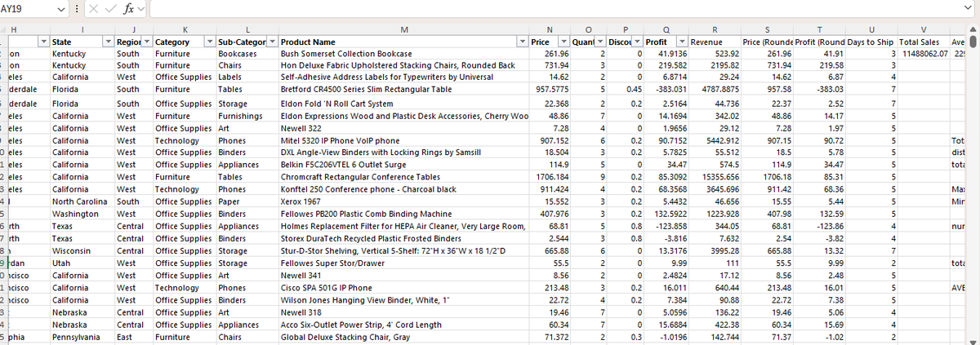The image size is (980, 345).
Task: Click the 'Price (Rounded' header cell
Action: point(767,42)
